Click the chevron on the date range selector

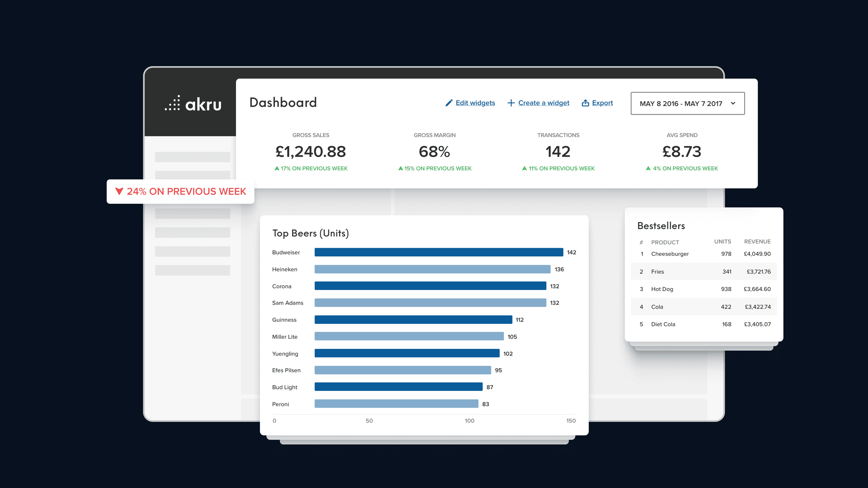(733, 103)
